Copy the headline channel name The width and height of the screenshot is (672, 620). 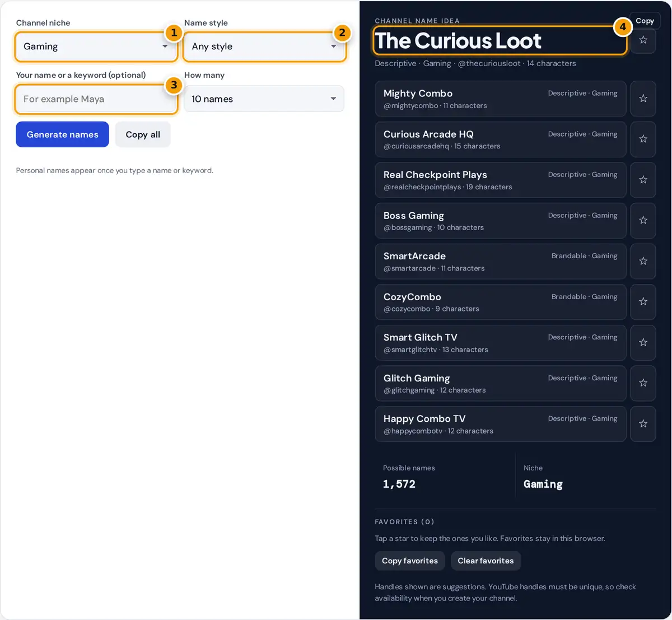tap(645, 21)
